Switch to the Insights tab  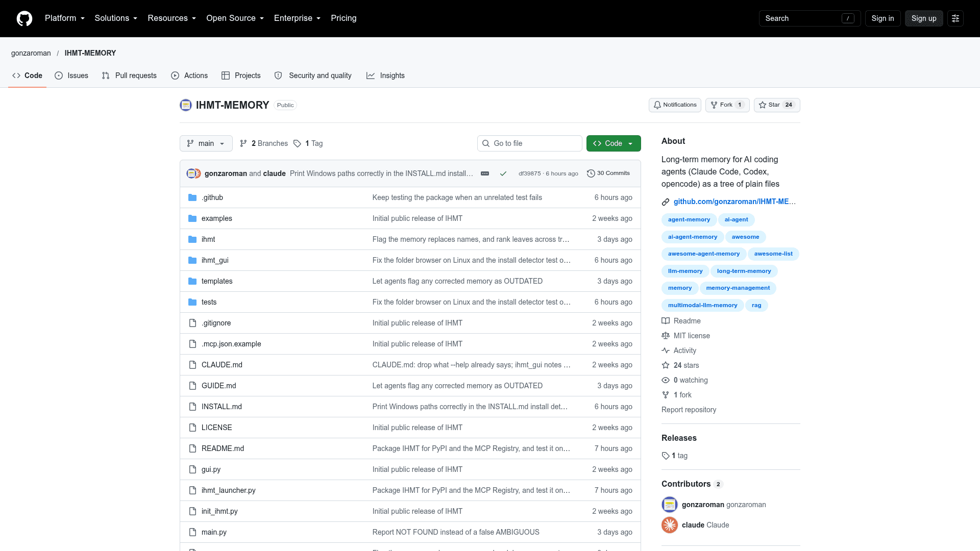(x=385, y=76)
